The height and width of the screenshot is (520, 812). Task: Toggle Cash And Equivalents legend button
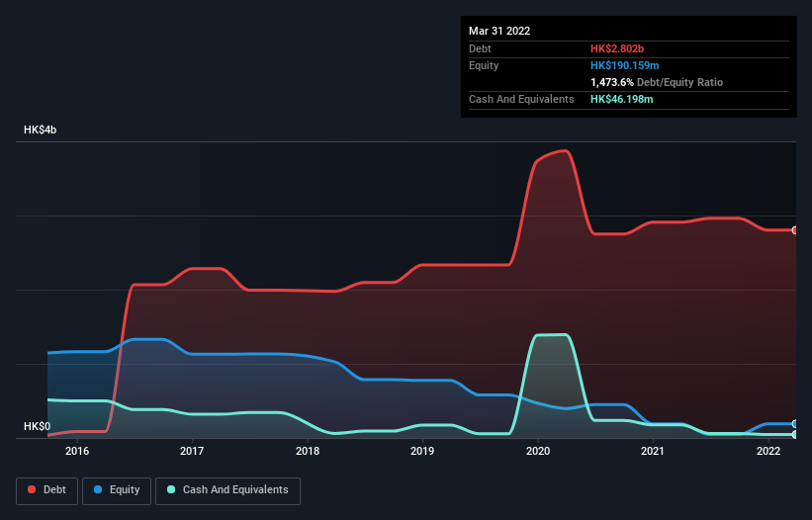coord(227,490)
